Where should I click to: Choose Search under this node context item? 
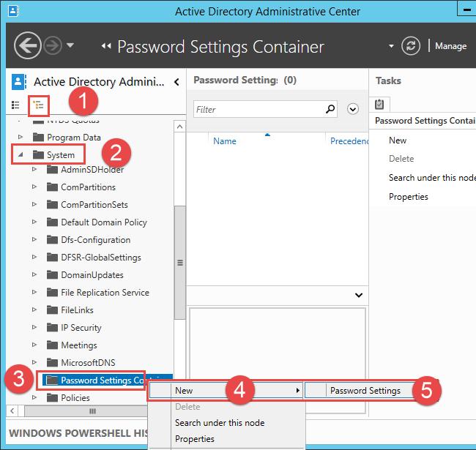click(x=220, y=423)
